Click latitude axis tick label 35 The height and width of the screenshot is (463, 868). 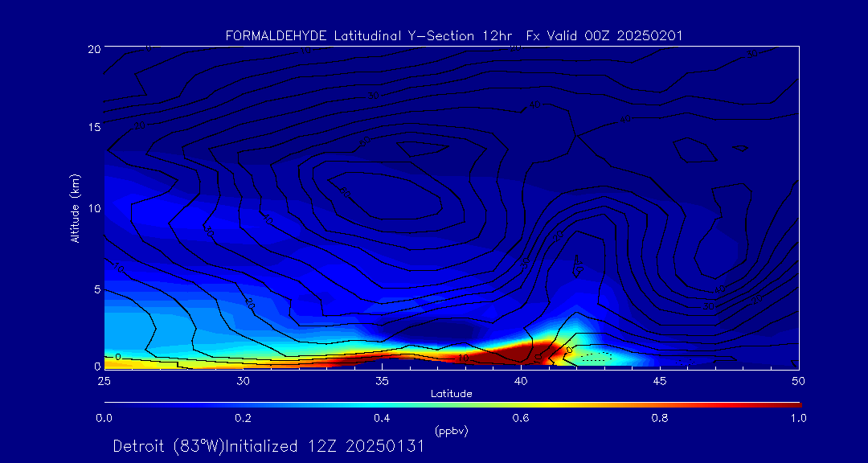[x=382, y=381]
